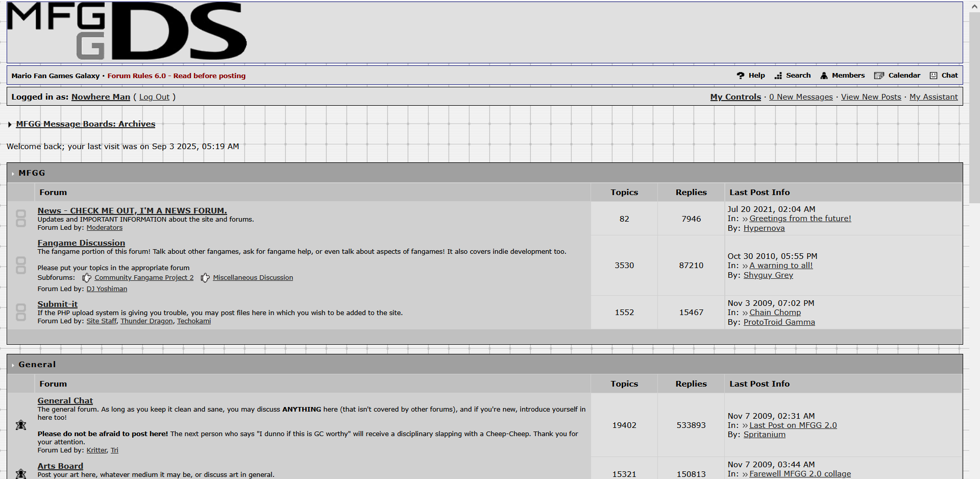Click the Calendar icon in navigation bar
Image resolution: width=980 pixels, height=479 pixels.
pyautogui.click(x=879, y=76)
